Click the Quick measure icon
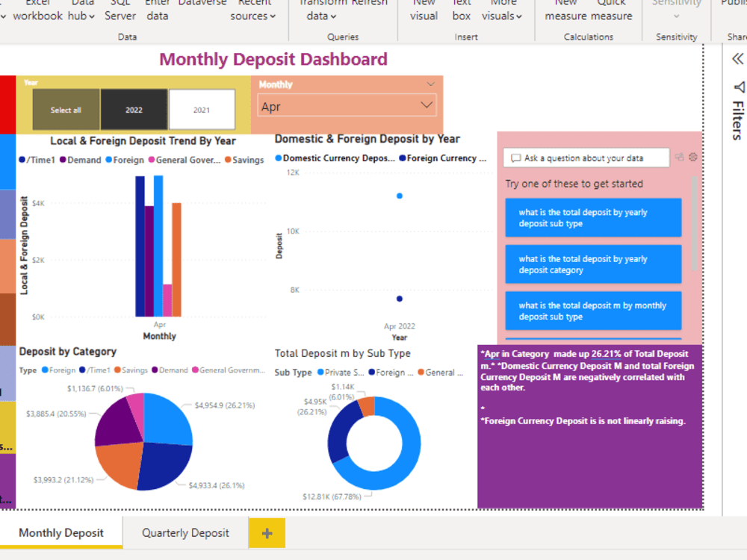 [x=611, y=10]
